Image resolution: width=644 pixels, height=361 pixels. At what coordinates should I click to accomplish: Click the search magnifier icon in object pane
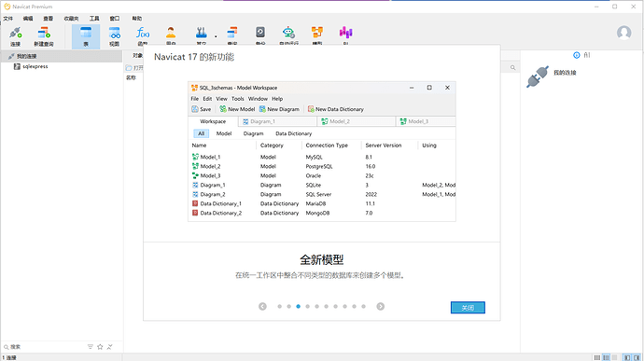click(x=513, y=68)
